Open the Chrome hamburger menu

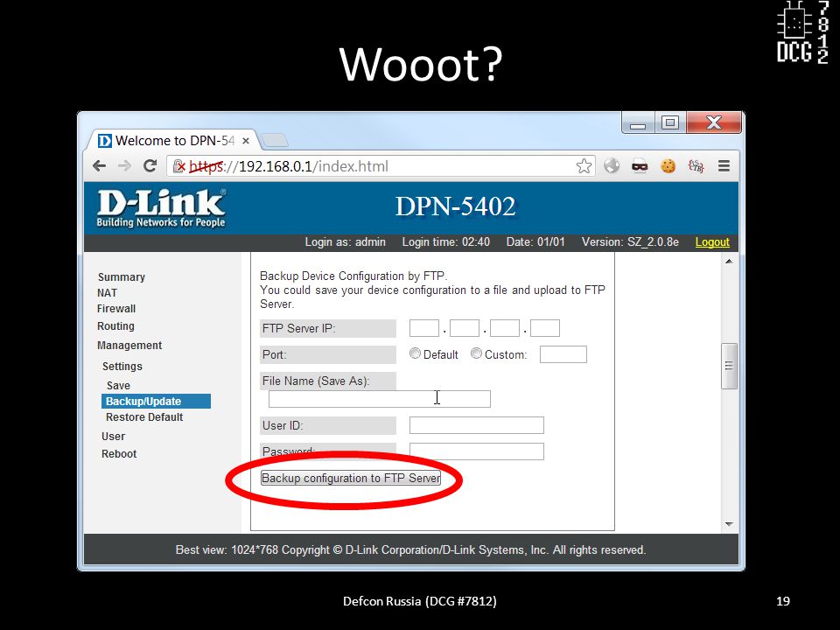724,166
